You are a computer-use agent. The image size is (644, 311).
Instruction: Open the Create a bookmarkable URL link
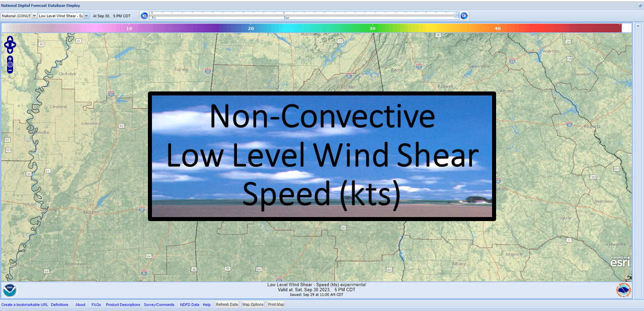click(25, 304)
